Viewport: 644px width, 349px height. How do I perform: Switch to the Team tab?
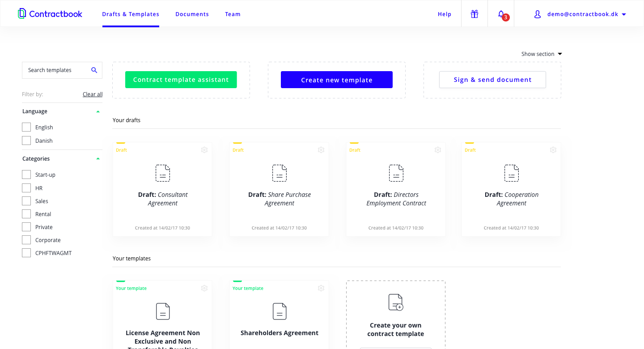coord(233,14)
